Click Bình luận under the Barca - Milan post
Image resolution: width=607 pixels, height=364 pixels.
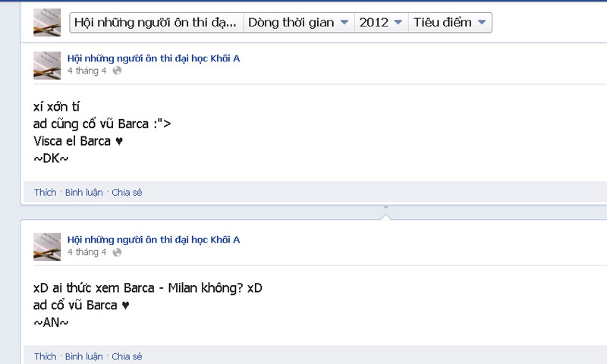pos(83,356)
